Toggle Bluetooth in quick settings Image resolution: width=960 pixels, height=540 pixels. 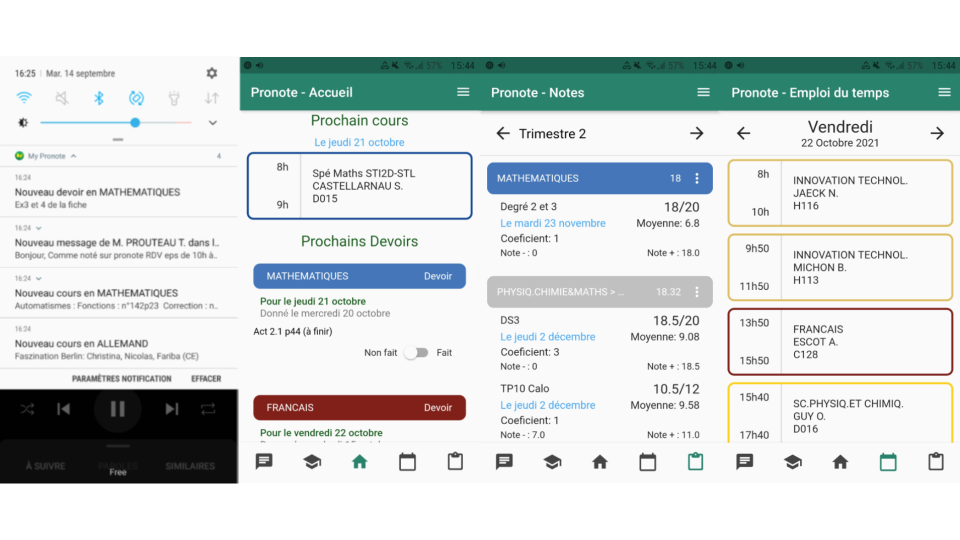(x=99, y=98)
